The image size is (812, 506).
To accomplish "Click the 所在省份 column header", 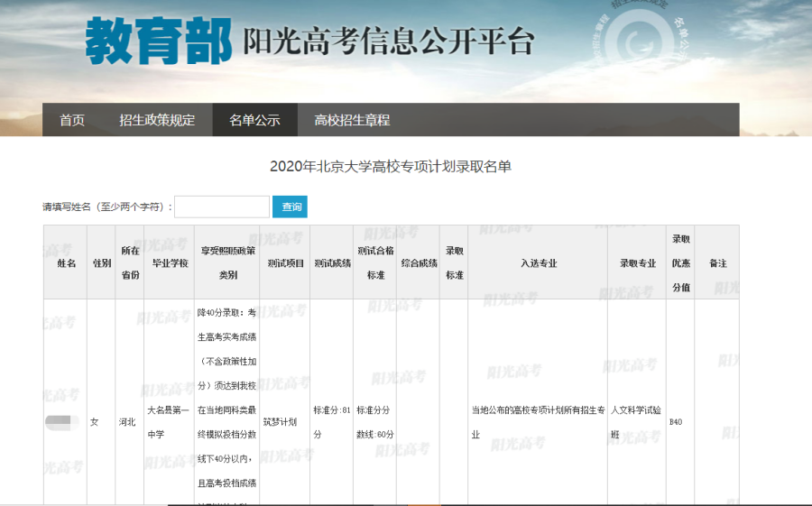I will [130, 262].
